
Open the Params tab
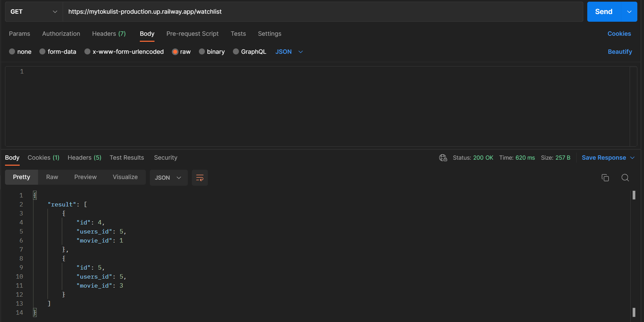19,34
